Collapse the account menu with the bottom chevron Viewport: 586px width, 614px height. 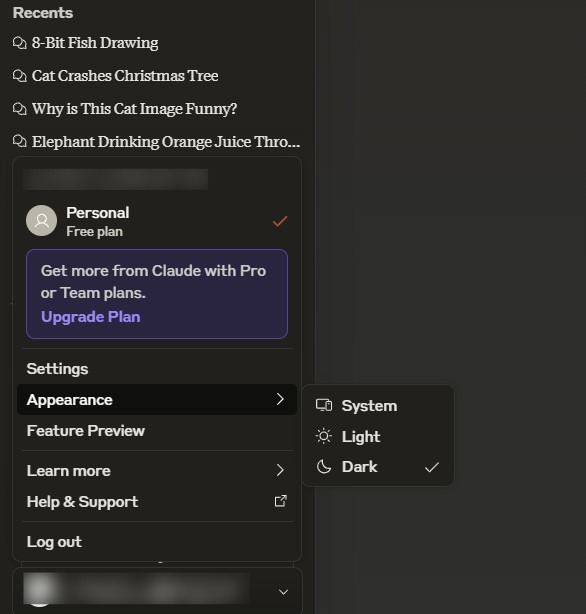click(283, 592)
